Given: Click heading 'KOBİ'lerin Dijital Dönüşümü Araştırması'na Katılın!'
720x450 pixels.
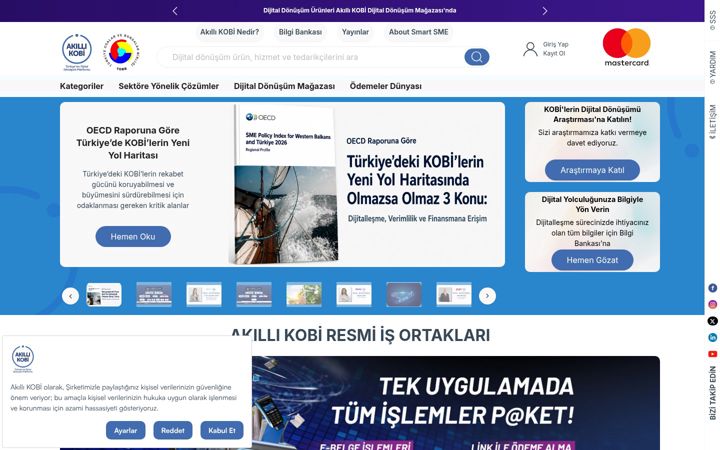Looking at the screenshot, I should coord(592,114).
